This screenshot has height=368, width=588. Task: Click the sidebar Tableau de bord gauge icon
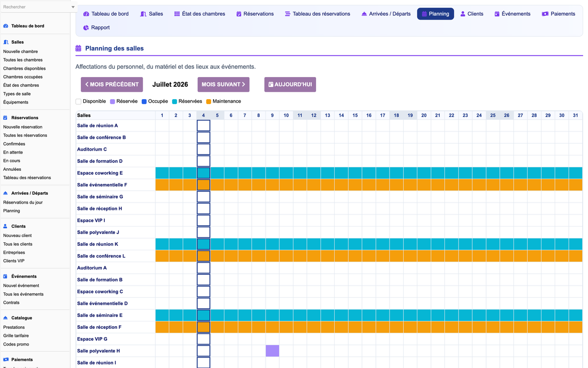pyautogui.click(x=6, y=26)
